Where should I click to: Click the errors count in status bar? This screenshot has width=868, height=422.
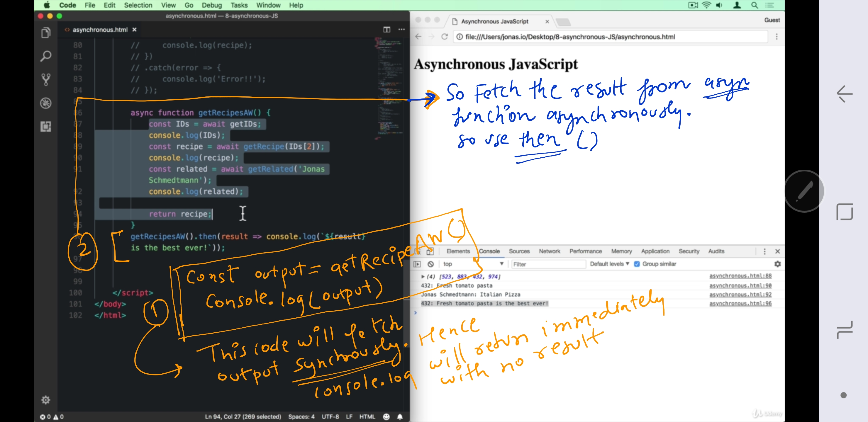point(45,417)
